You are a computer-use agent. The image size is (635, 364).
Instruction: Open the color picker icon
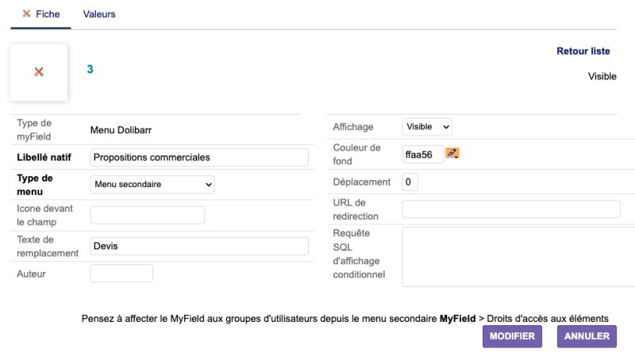(x=452, y=153)
